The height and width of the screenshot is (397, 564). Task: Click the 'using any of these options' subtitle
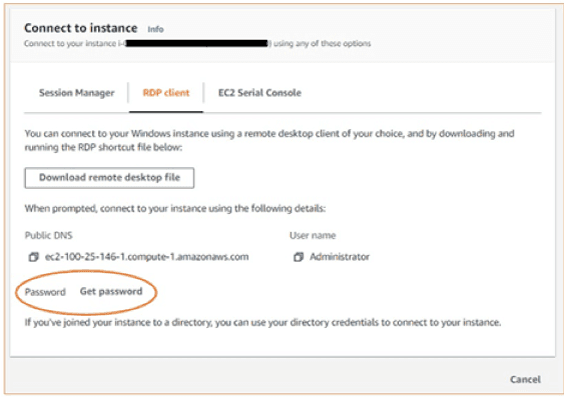point(322,44)
